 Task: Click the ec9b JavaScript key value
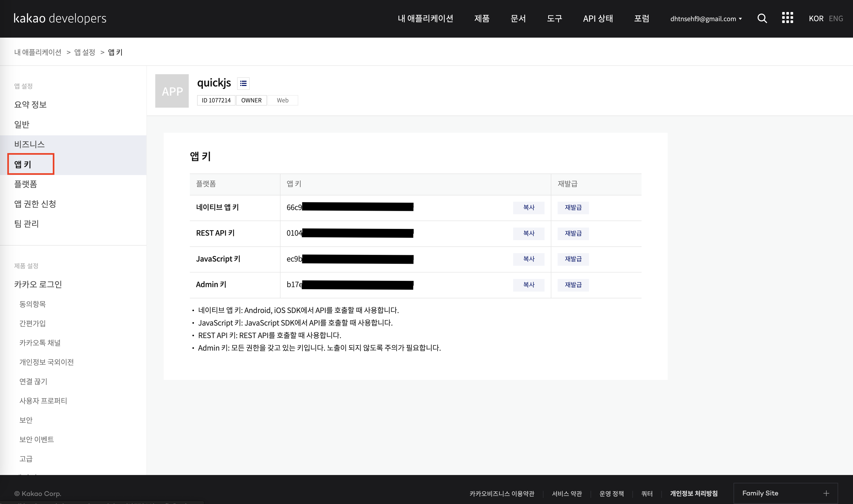pos(350,259)
